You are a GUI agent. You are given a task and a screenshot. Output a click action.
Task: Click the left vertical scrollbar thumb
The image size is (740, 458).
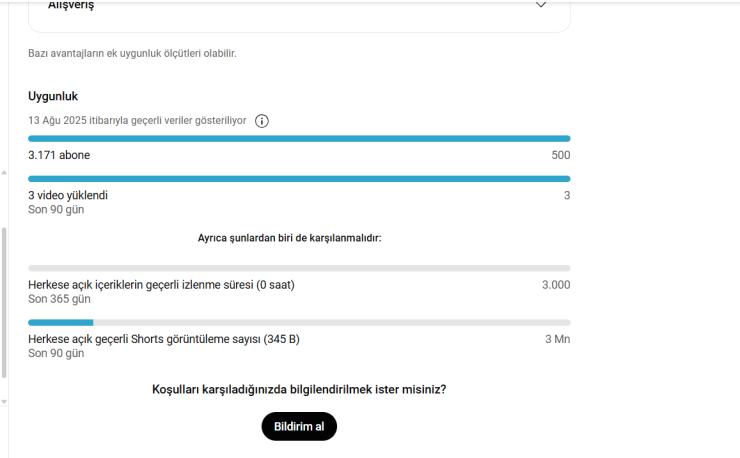[x=4, y=303]
